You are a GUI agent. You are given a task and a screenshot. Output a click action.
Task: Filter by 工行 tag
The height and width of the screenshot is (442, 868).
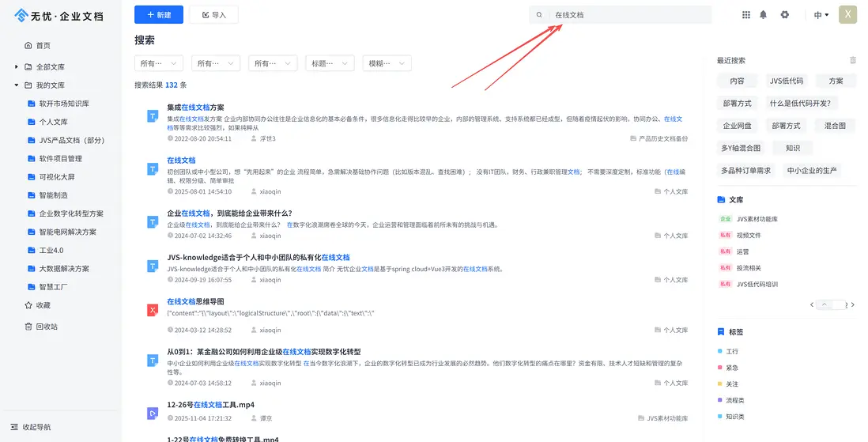click(x=732, y=352)
